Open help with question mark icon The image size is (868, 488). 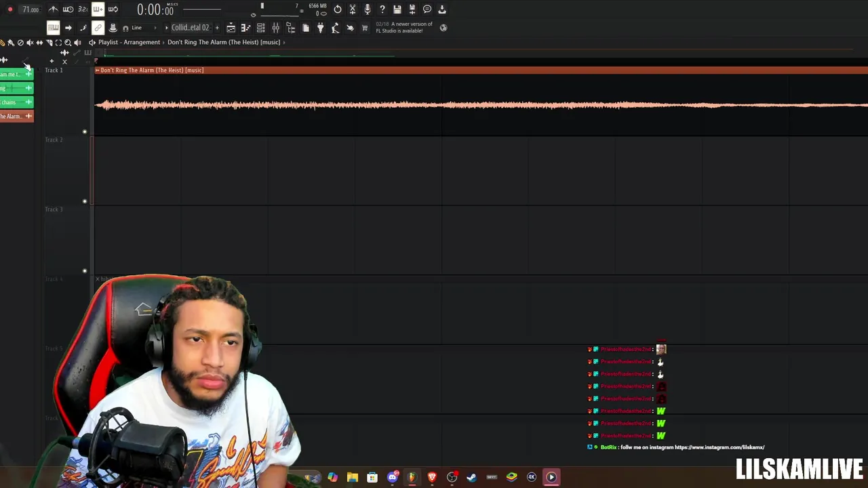[382, 9]
